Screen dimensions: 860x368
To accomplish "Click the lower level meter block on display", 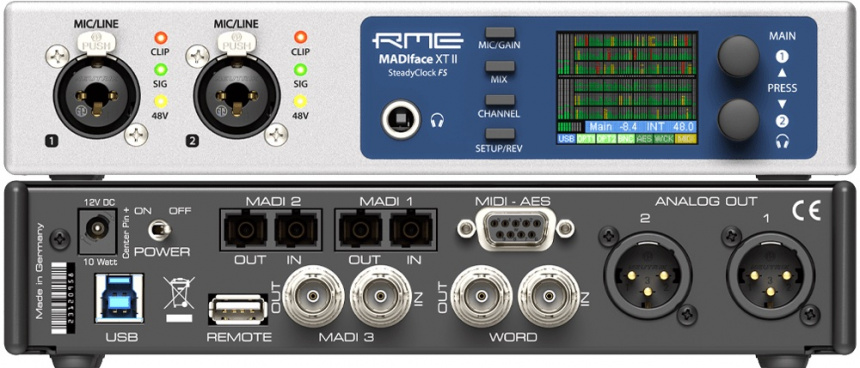I will click(x=627, y=99).
